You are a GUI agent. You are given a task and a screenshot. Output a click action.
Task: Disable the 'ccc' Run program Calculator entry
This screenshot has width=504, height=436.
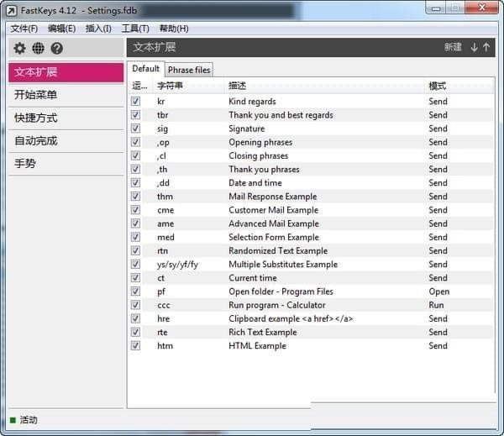pyautogui.click(x=136, y=305)
